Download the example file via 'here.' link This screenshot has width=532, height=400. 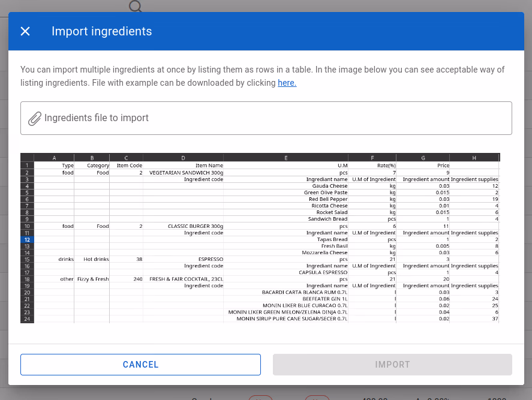287,83
